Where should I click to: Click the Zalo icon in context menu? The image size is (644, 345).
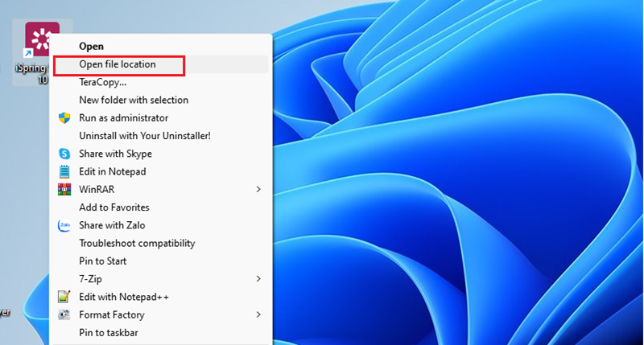tap(64, 225)
